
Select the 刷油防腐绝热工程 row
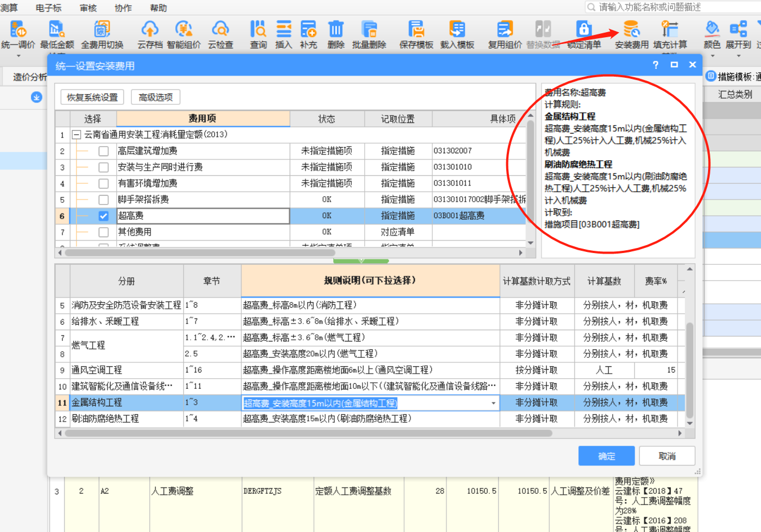[x=370, y=419]
